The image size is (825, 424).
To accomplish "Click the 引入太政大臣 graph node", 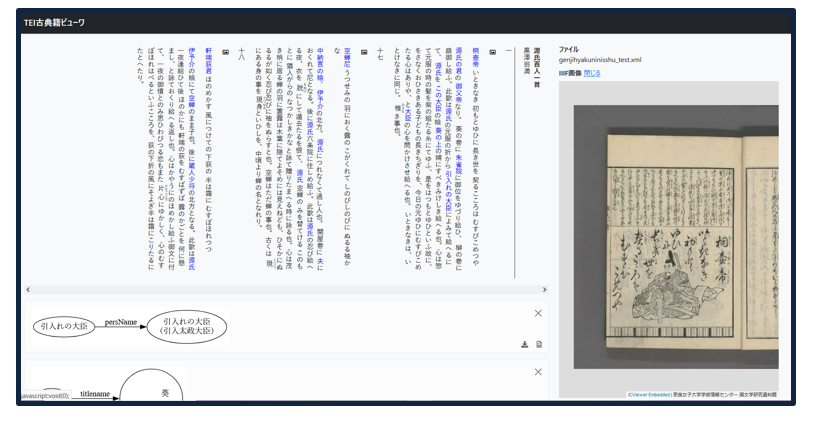I will (187, 326).
